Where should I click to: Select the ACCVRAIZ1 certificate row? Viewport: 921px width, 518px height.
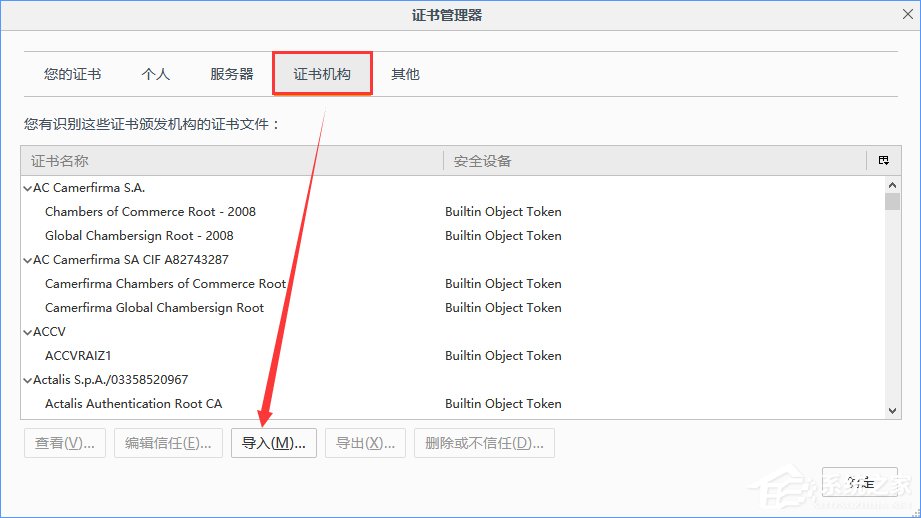pos(80,356)
